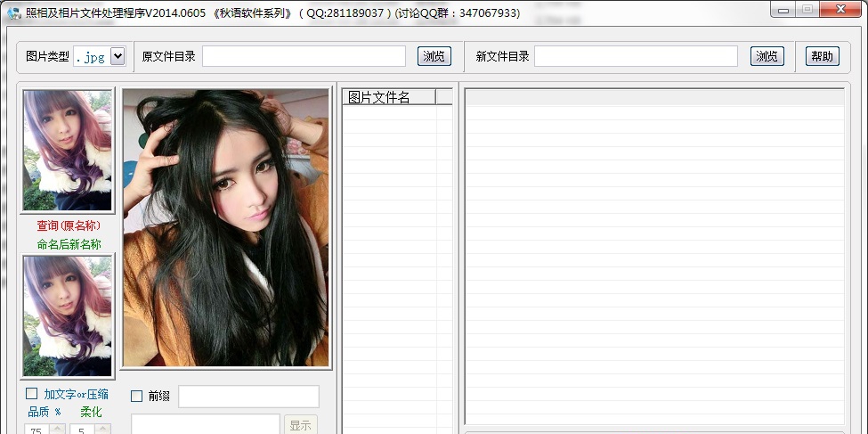Increase the 柔化 value with spinner
Screen dimensions: 868x434
(102, 428)
